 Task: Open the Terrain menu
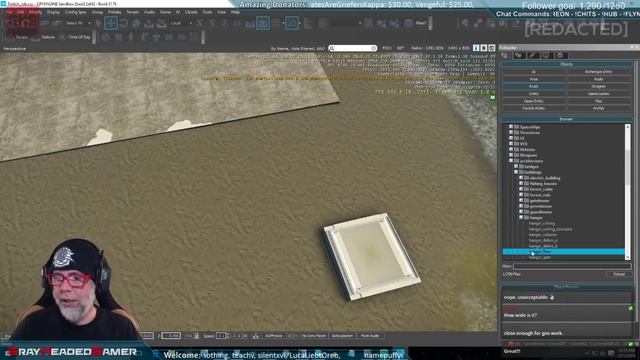pyautogui.click(x=133, y=12)
